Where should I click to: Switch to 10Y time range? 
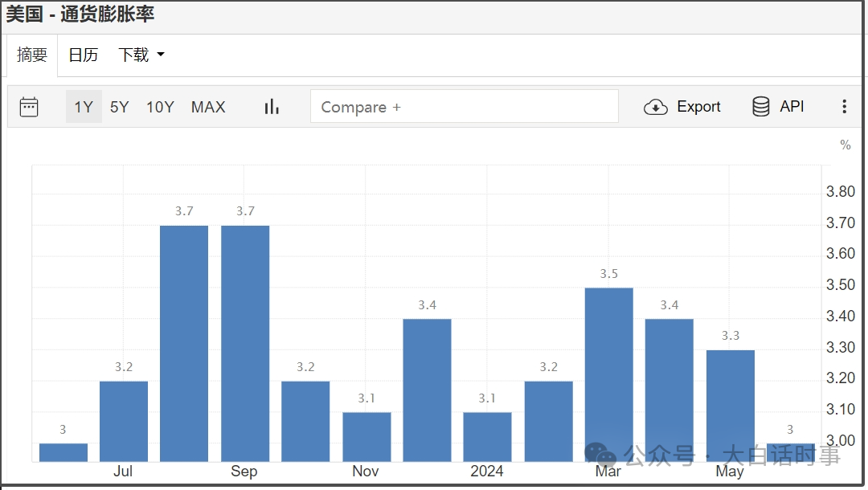point(160,107)
